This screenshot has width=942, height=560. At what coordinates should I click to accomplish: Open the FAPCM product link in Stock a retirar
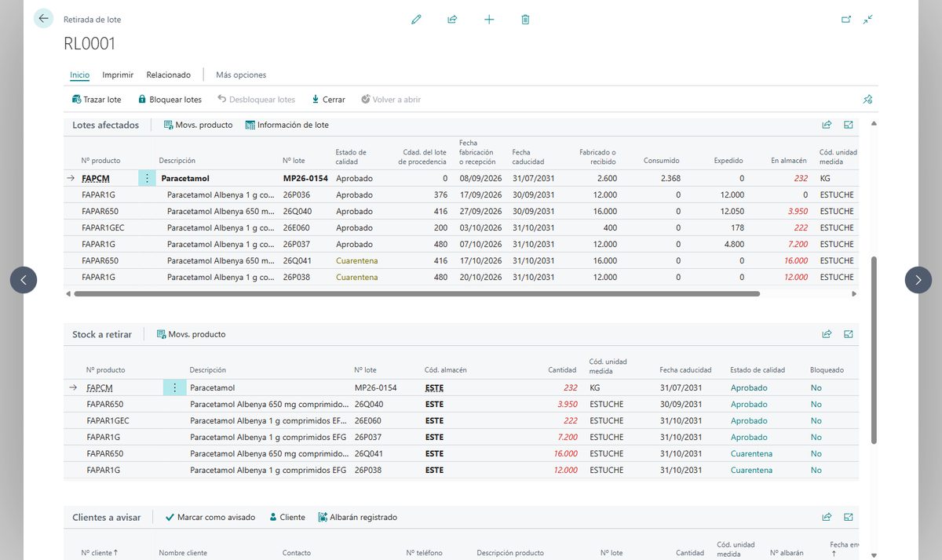click(100, 387)
